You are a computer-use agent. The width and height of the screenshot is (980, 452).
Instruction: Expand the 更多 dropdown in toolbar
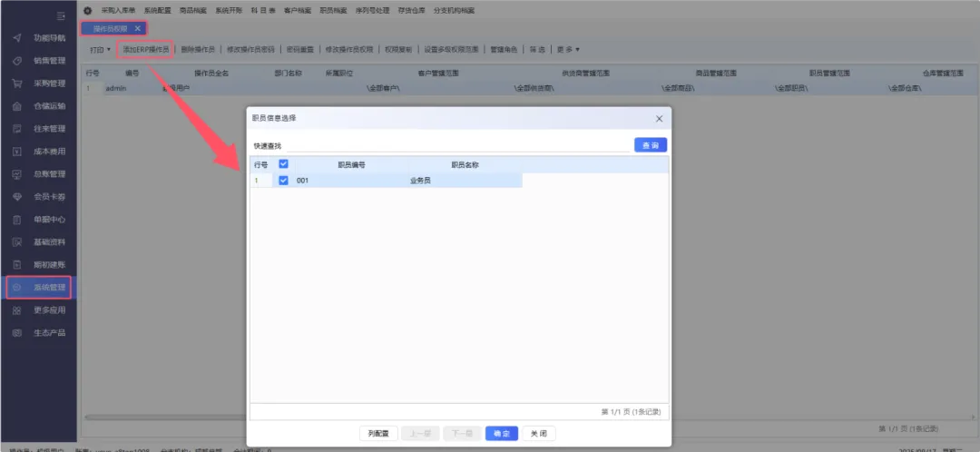pyautogui.click(x=568, y=49)
